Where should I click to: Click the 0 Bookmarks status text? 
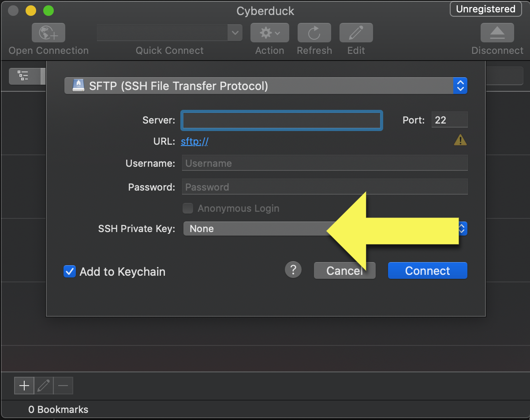pyautogui.click(x=58, y=410)
